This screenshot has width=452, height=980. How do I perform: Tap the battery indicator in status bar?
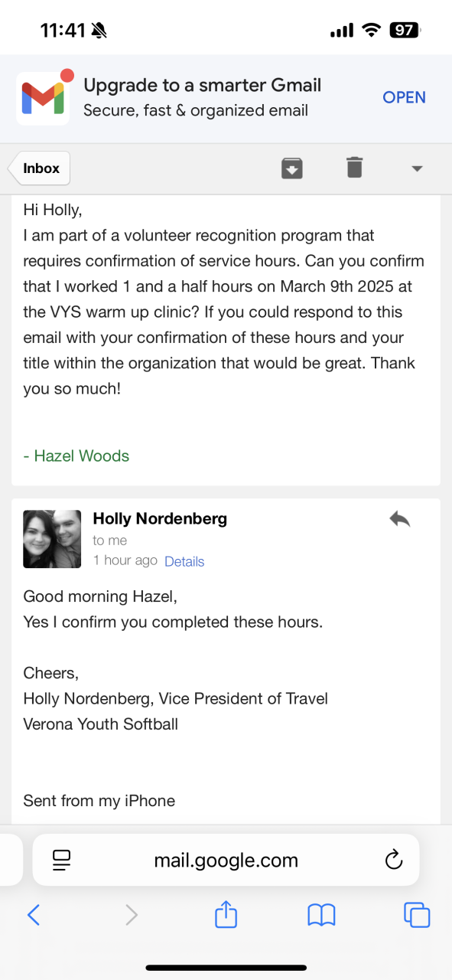405,31
